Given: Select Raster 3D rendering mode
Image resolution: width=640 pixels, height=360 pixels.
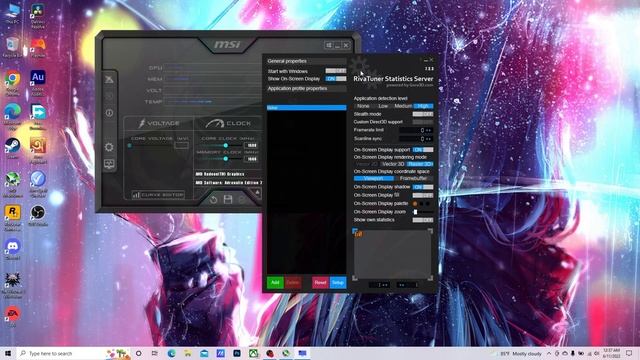Looking at the screenshot, I should coord(420,164).
